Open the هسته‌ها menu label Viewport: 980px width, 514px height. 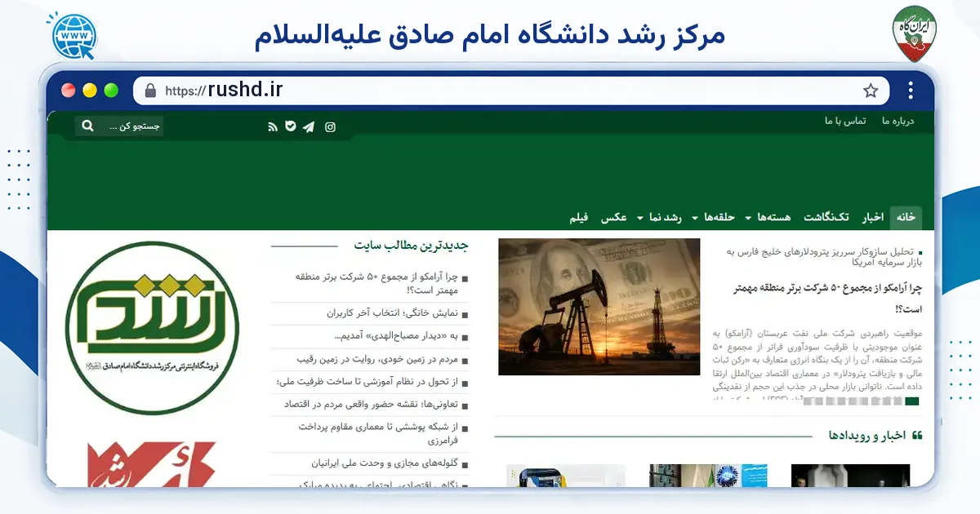[773, 217]
